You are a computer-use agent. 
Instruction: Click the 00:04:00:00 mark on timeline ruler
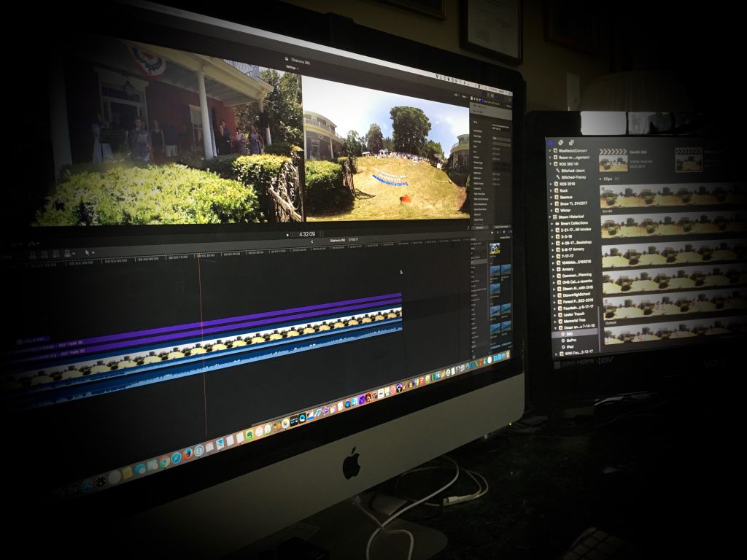(x=147, y=259)
